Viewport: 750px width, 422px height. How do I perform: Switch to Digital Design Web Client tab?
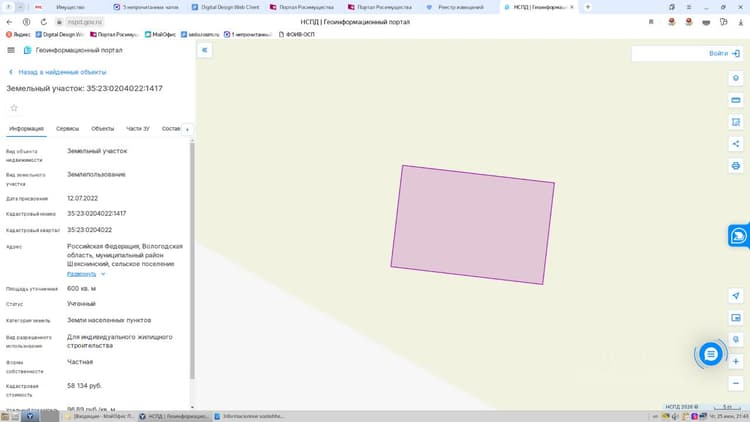tap(225, 7)
